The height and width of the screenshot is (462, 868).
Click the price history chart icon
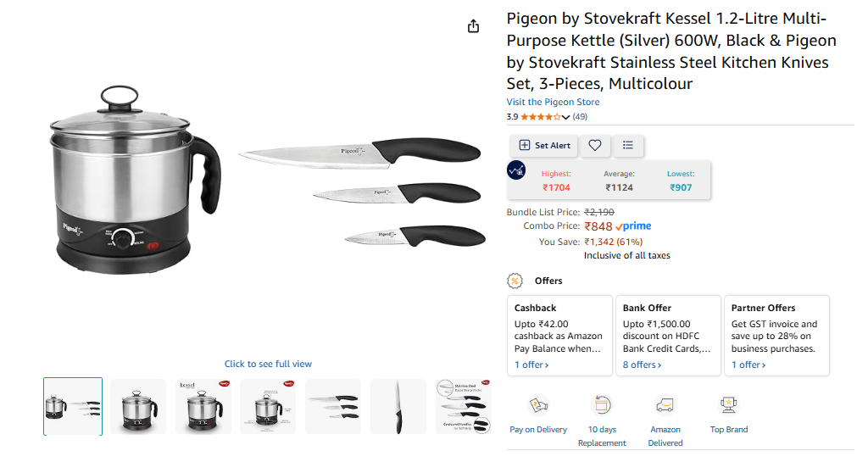click(516, 170)
